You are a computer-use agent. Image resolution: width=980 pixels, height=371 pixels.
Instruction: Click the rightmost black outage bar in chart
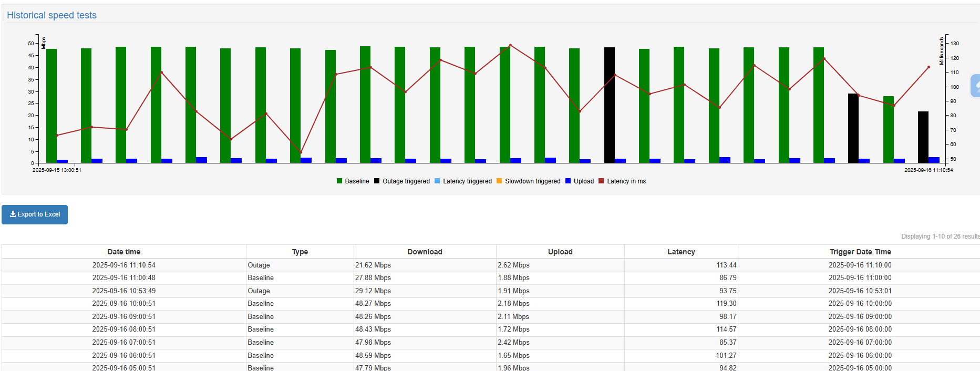point(923,138)
